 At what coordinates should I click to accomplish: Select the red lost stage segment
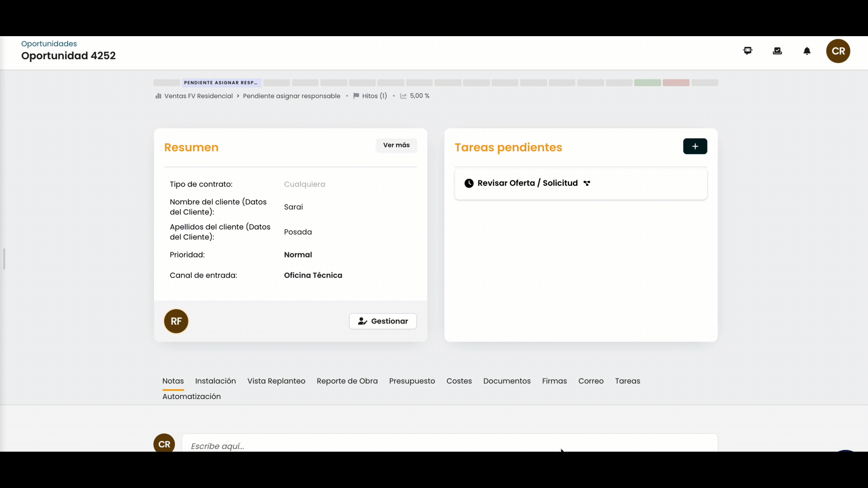coord(676,83)
